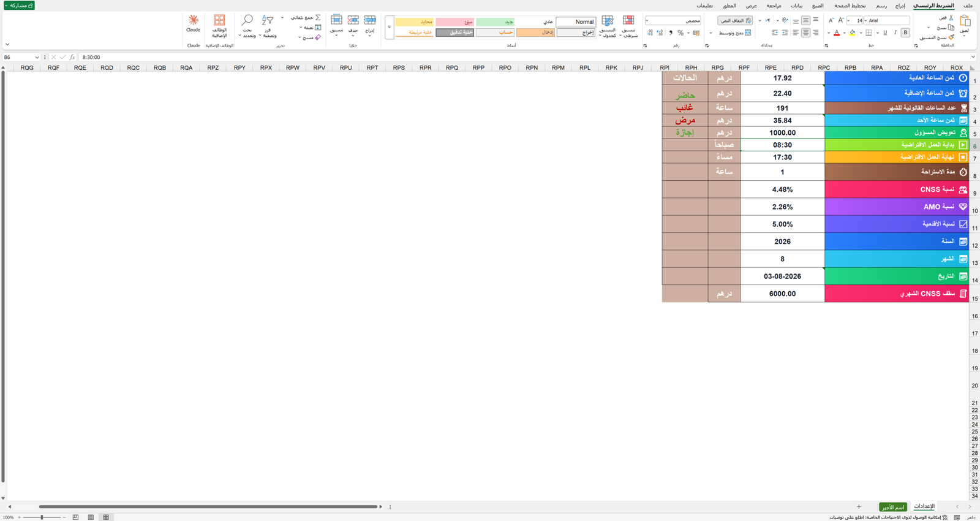Click the Borders grid icon
Image resolution: width=980 pixels, height=521 pixels.
869,32
